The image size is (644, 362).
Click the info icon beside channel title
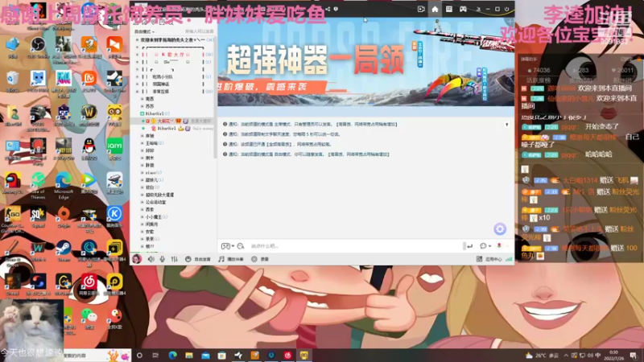point(336,9)
